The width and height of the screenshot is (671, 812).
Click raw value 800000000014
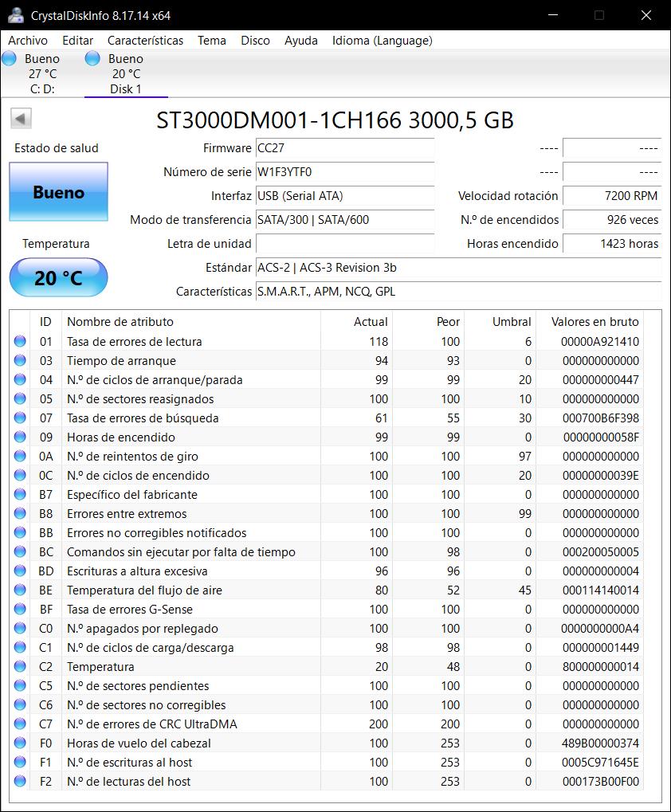[x=601, y=667]
